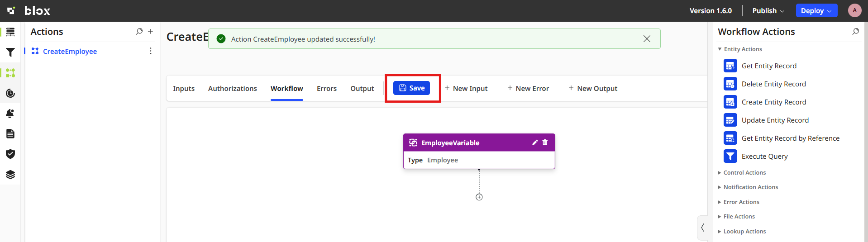
Task: Click the Save button
Action: (x=411, y=88)
